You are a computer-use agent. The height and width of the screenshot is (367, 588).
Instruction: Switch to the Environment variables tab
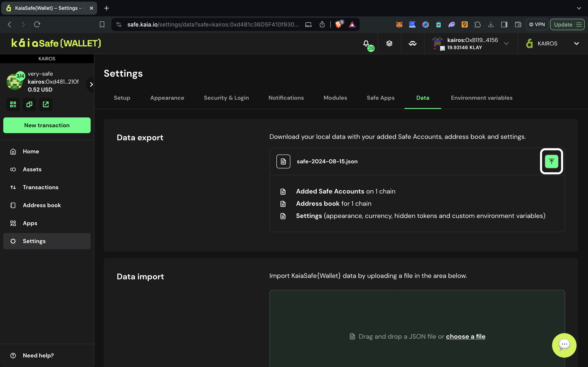[x=482, y=98]
